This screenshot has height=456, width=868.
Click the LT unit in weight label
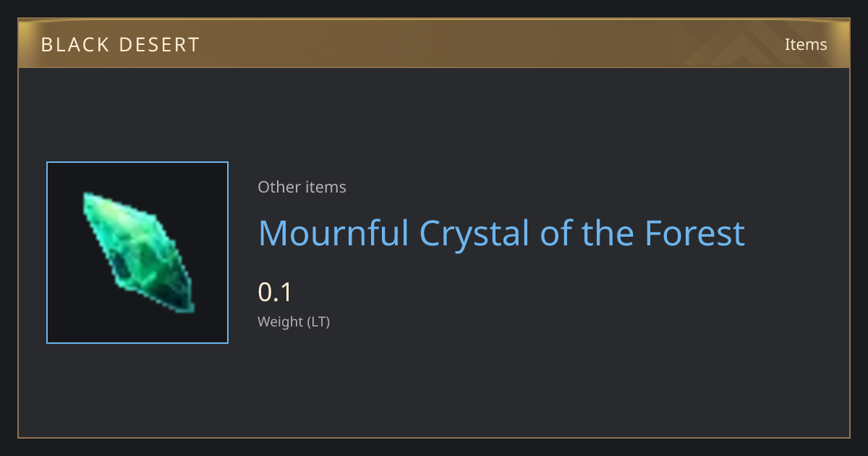point(319,322)
